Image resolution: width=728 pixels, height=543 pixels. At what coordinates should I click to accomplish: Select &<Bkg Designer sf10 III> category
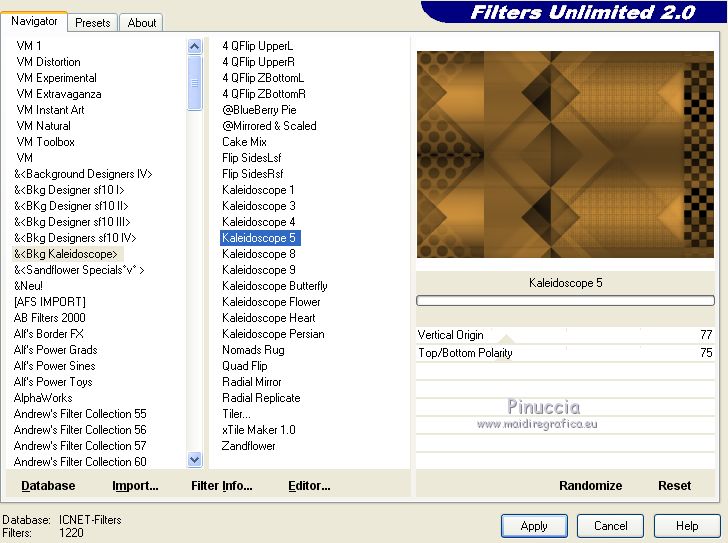(72, 222)
